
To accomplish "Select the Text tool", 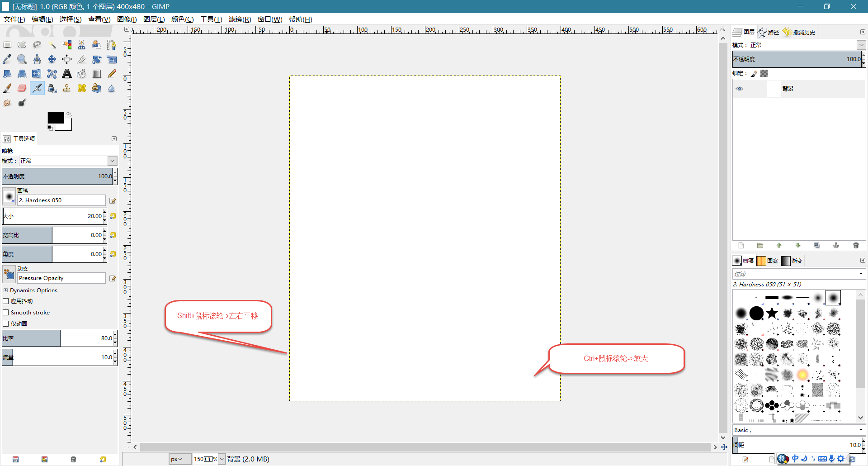I will pyautogui.click(x=67, y=74).
